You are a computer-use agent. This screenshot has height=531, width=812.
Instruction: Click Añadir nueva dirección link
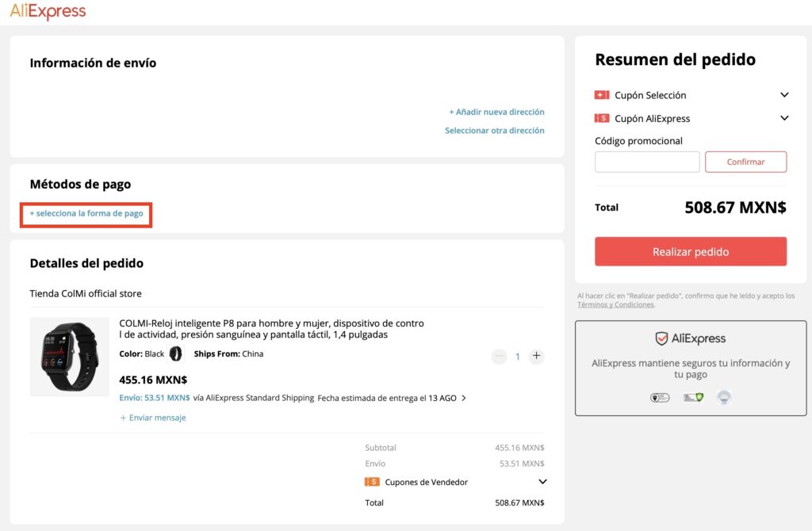(496, 112)
